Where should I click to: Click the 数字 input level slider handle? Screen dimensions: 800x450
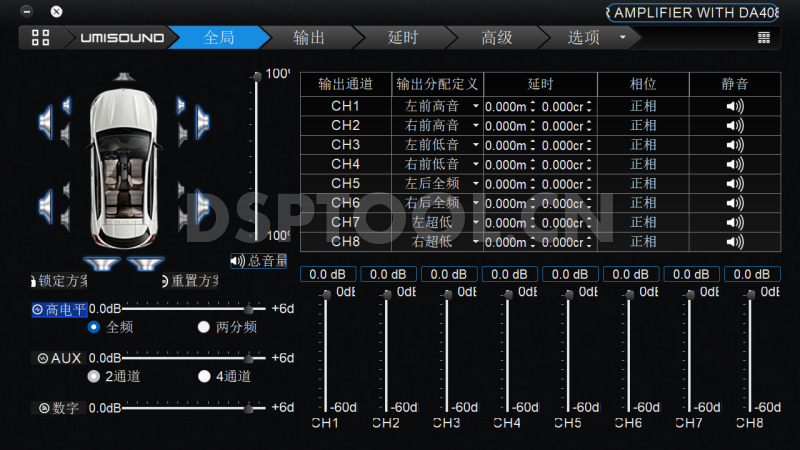point(248,408)
